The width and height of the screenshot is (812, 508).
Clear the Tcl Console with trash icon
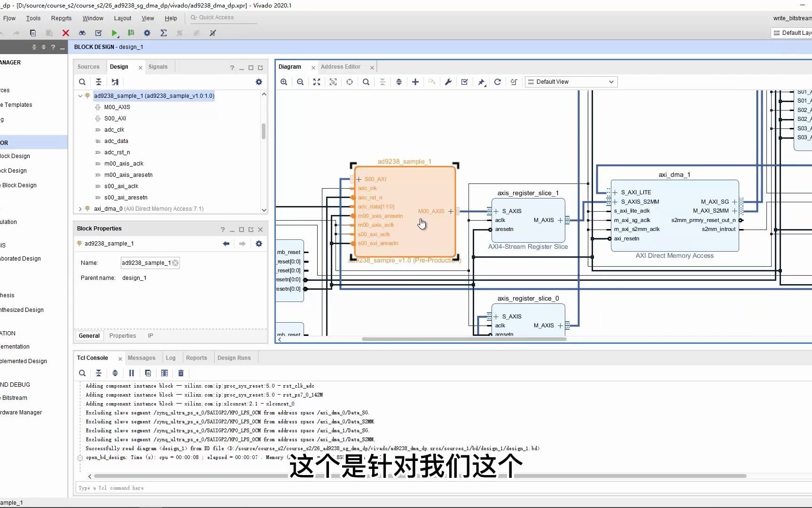(x=181, y=373)
